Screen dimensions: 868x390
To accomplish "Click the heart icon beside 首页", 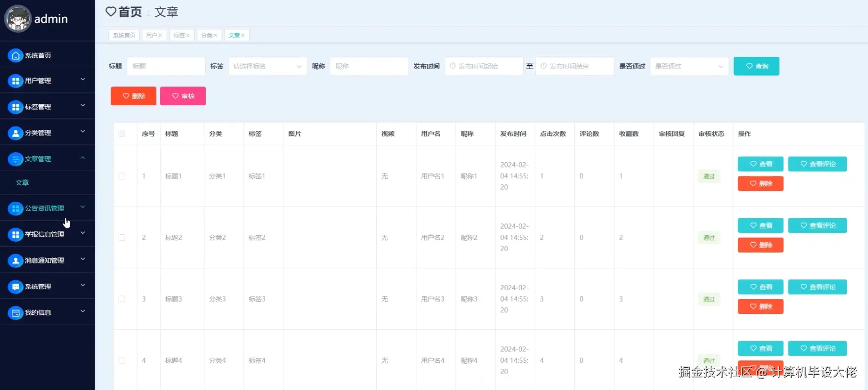I will tap(111, 12).
